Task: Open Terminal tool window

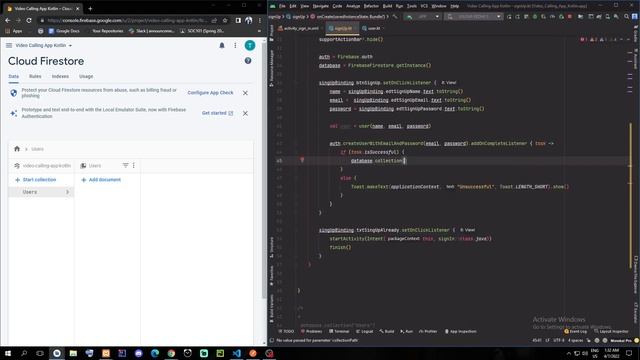Action: [x=339, y=331]
